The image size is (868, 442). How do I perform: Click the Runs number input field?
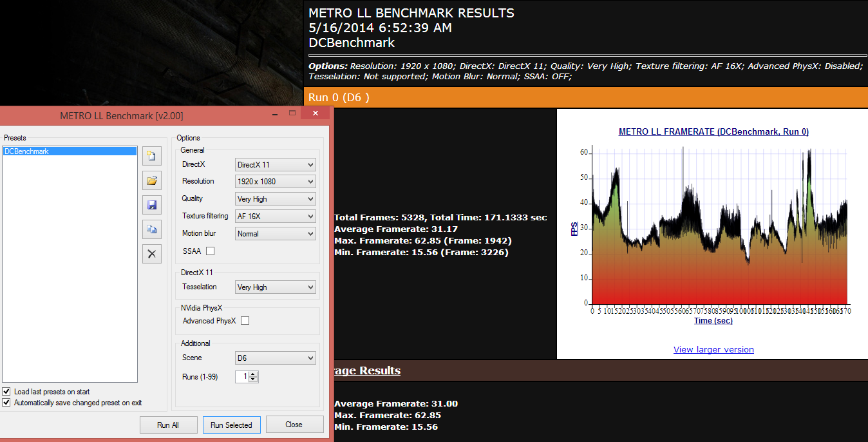click(x=242, y=377)
